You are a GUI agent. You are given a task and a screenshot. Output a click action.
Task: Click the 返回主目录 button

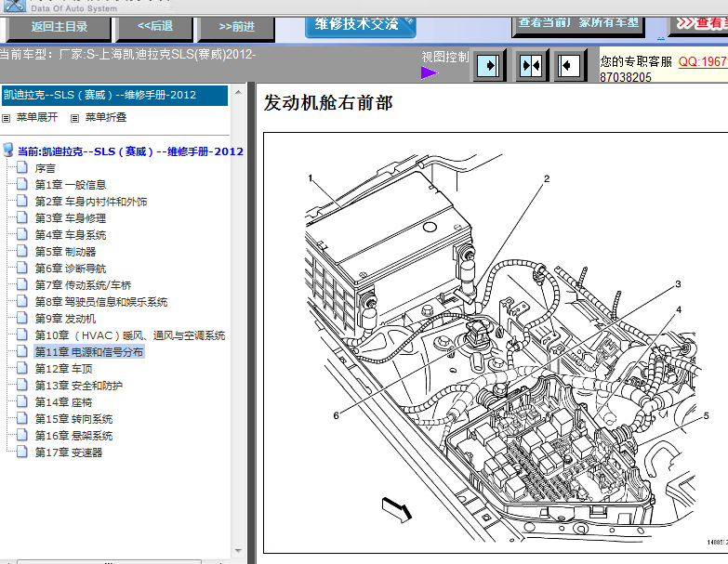tap(59, 27)
